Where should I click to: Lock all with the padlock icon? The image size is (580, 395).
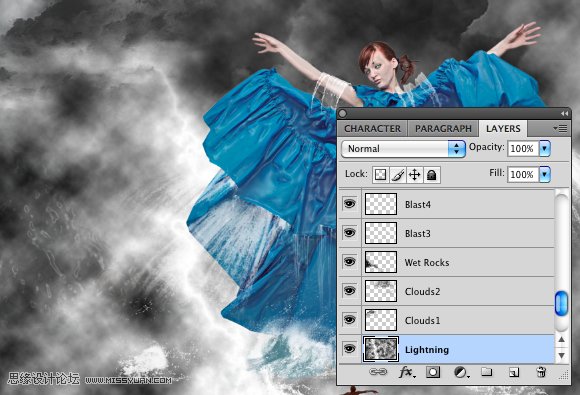pyautogui.click(x=432, y=175)
